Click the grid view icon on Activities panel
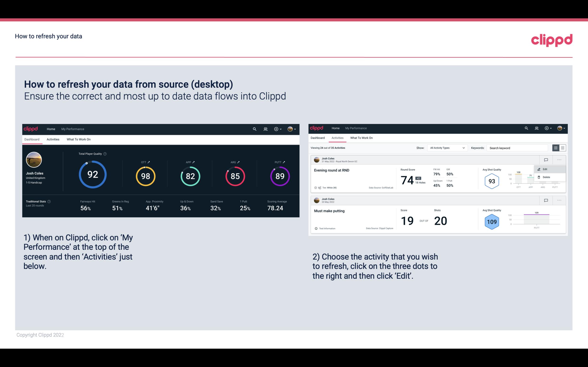Image resolution: width=588 pixels, height=367 pixels. click(x=563, y=148)
